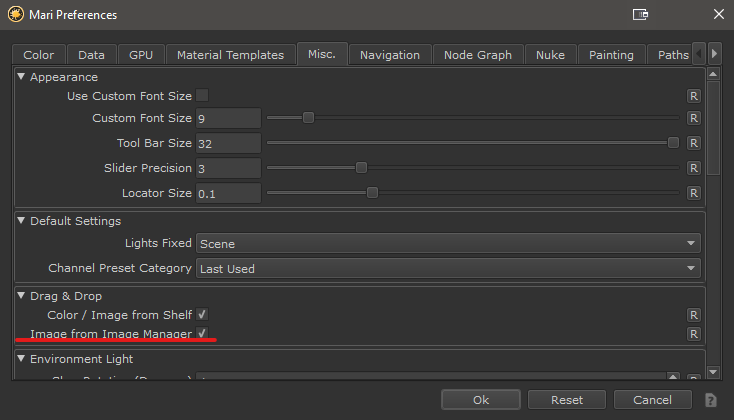Click the Locator Size slider handle
Screen dimensions: 734x420
372,193
